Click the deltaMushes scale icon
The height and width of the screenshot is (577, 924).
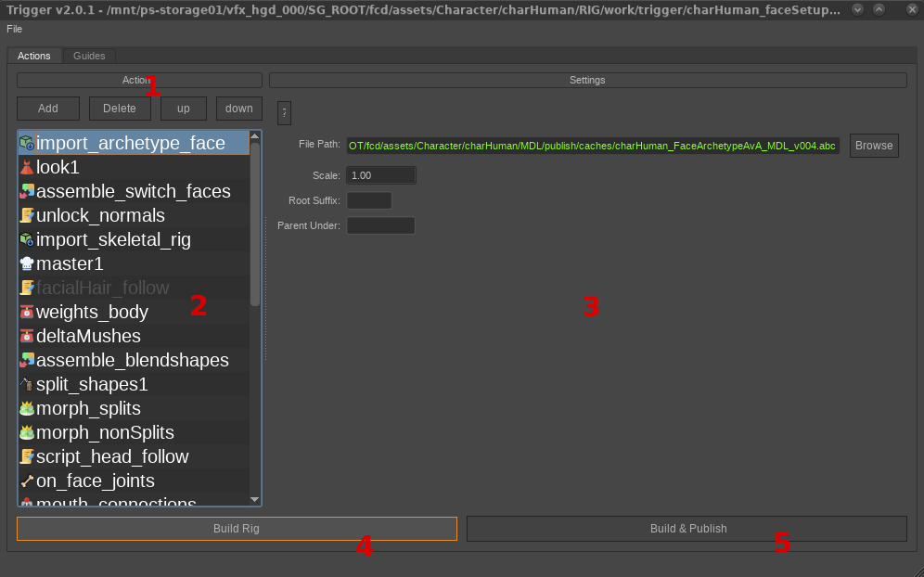click(x=27, y=336)
